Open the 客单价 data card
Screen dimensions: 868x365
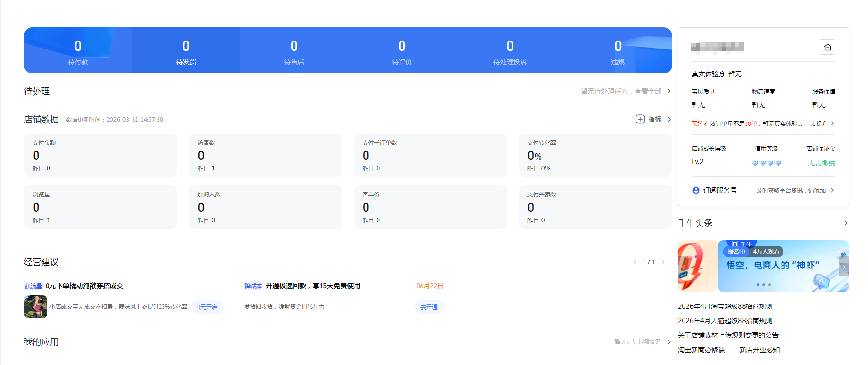pos(430,207)
